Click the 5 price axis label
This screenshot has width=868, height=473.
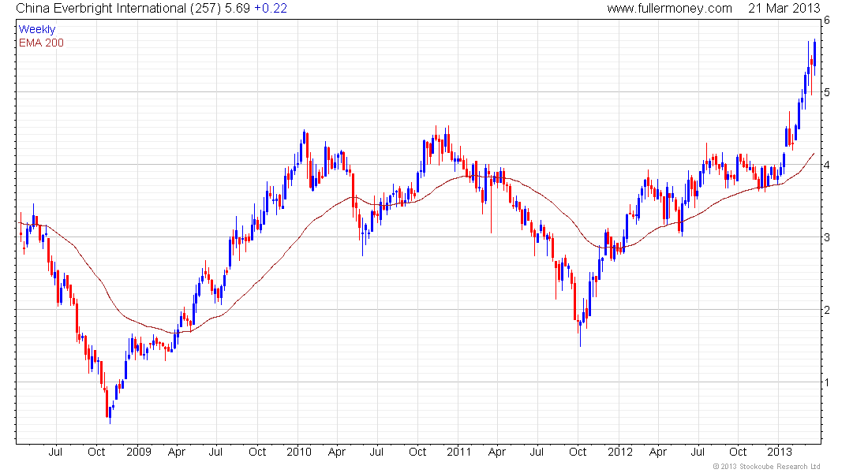pyautogui.click(x=827, y=92)
